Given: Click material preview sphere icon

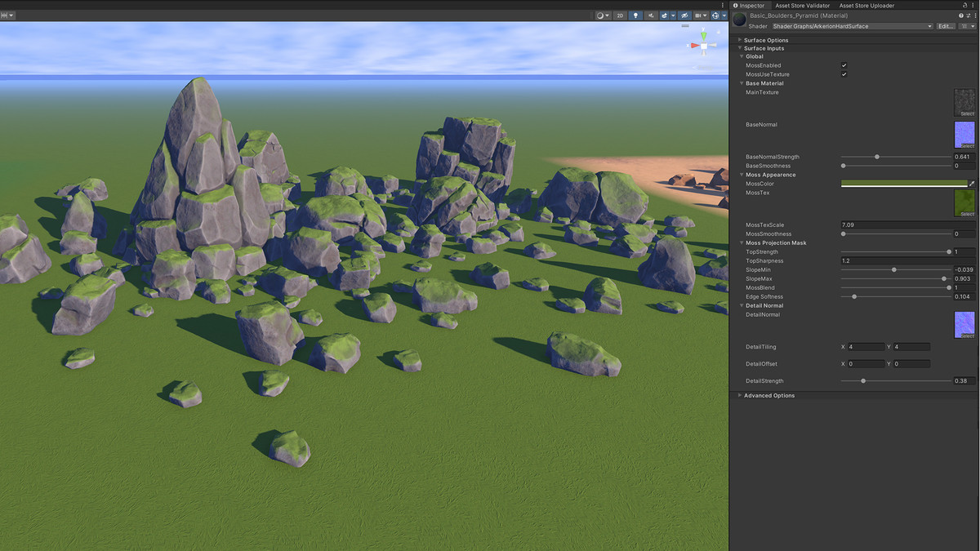Looking at the screenshot, I should [739, 20].
